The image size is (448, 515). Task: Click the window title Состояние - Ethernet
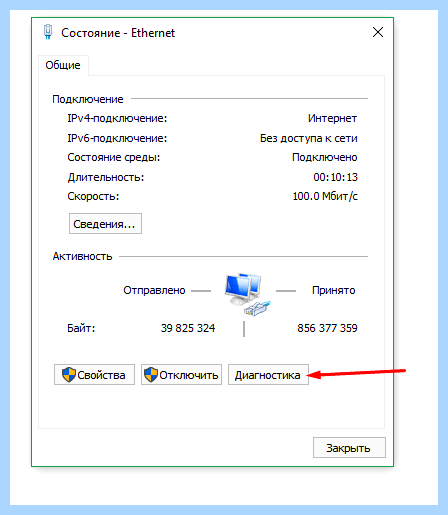(118, 33)
